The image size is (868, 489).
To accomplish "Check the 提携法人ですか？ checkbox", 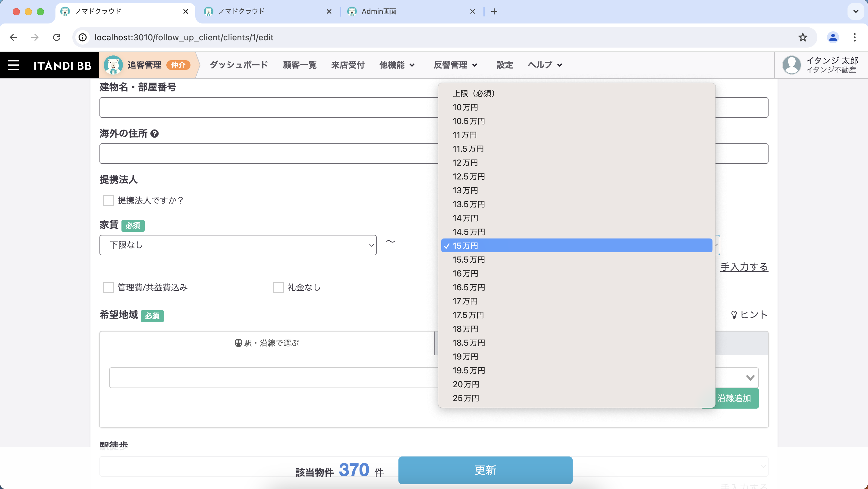I will (108, 200).
